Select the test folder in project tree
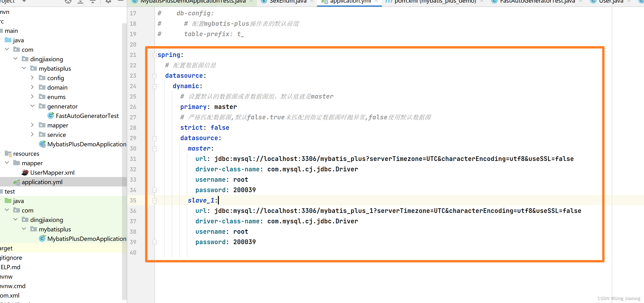This screenshot has width=644, height=303. click(x=10, y=192)
